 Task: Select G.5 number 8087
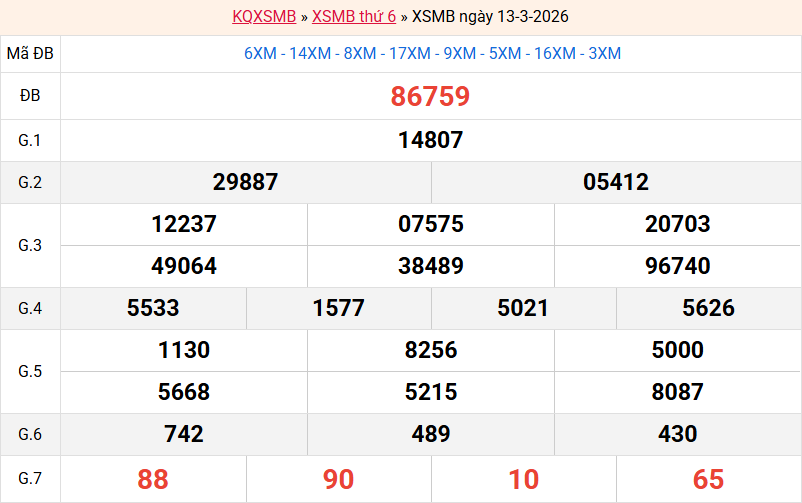click(x=677, y=392)
